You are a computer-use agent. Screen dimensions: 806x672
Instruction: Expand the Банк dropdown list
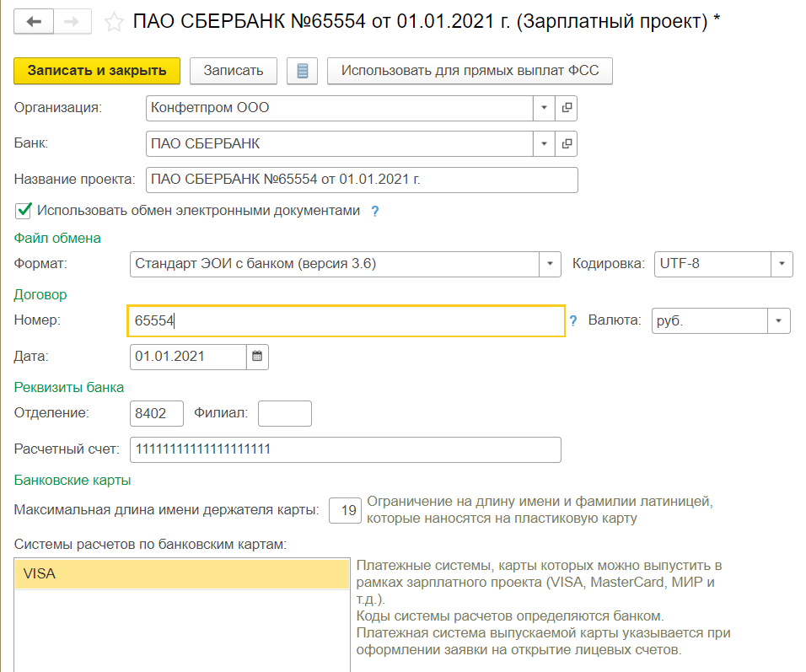[x=544, y=144]
